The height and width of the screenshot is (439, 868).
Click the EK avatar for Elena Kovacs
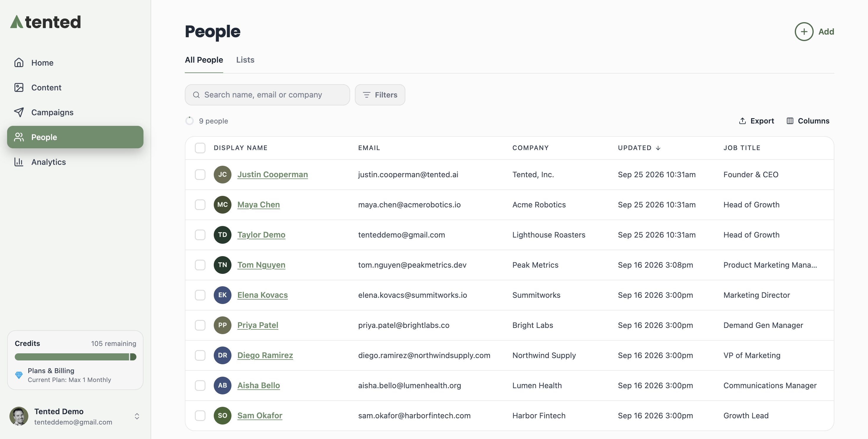coord(222,295)
